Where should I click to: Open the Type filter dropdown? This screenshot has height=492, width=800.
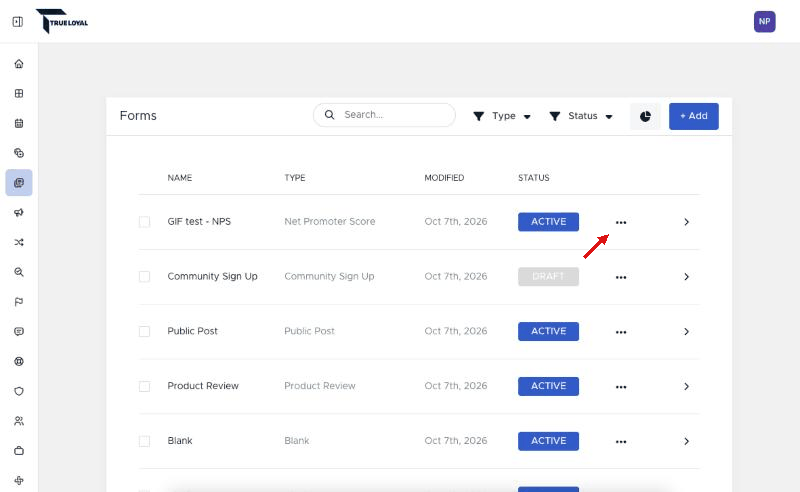pyautogui.click(x=502, y=116)
